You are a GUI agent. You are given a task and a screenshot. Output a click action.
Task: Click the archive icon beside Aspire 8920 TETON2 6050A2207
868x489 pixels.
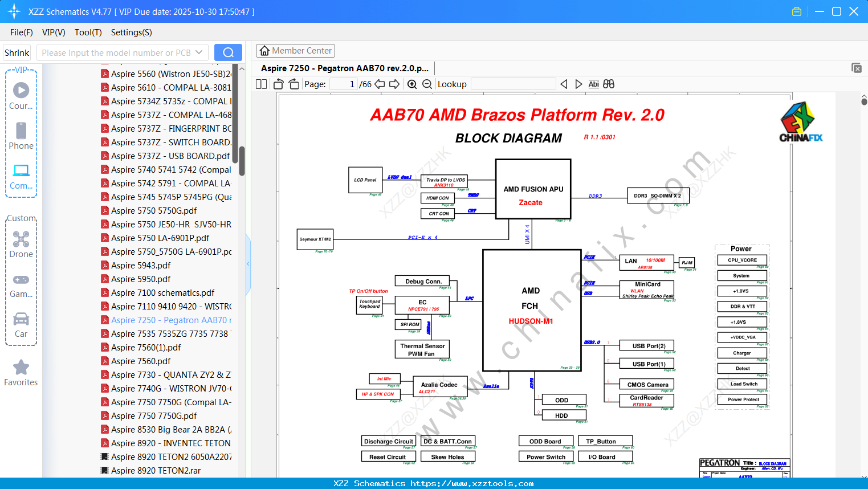pos(105,457)
